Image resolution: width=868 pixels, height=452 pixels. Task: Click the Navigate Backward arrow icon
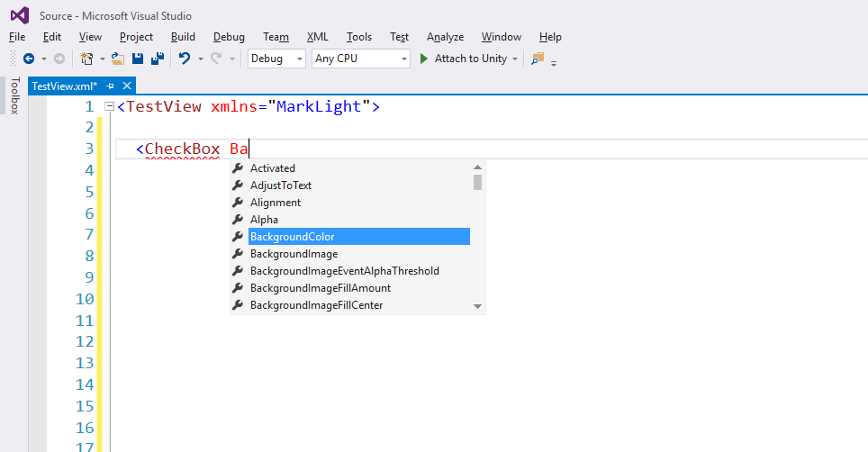(29, 59)
